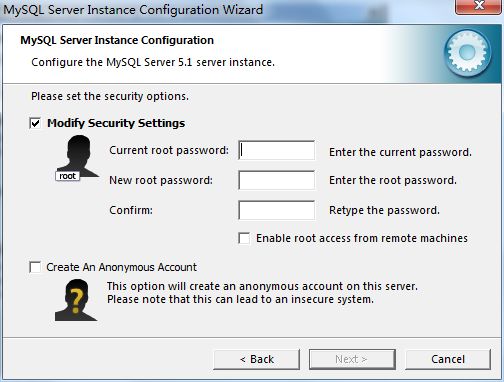Viewport: 504px width, 382px height.
Task: Select the Confirm password field
Action: click(x=277, y=210)
